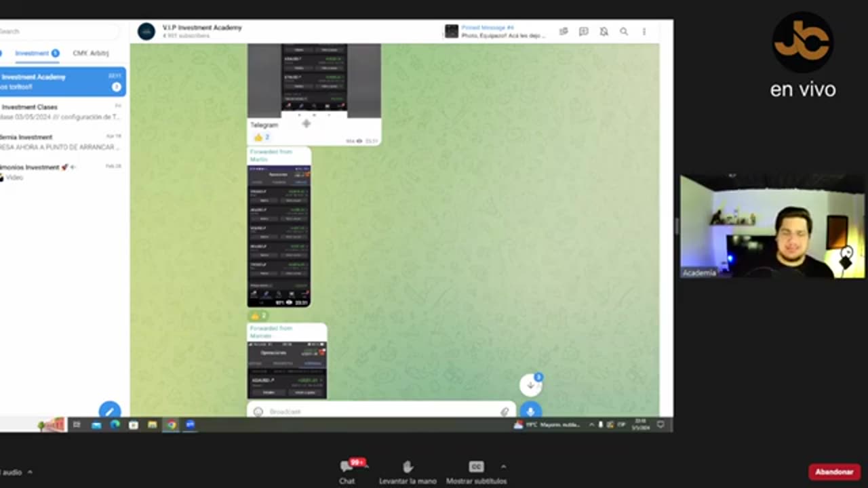This screenshot has height=488, width=868.
Task: Toggle Mostrar subtítulos CC button
Action: [476, 472]
